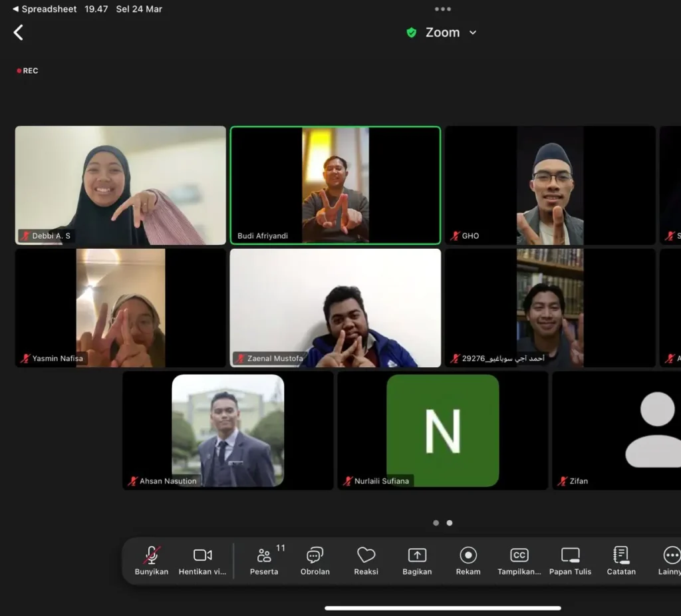Switch to the first gallery page dot
681x616 pixels.
coord(436,523)
